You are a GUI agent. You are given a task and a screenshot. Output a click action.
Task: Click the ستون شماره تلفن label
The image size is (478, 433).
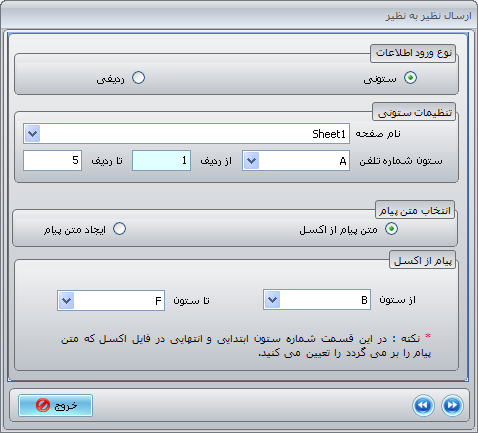coord(401,161)
